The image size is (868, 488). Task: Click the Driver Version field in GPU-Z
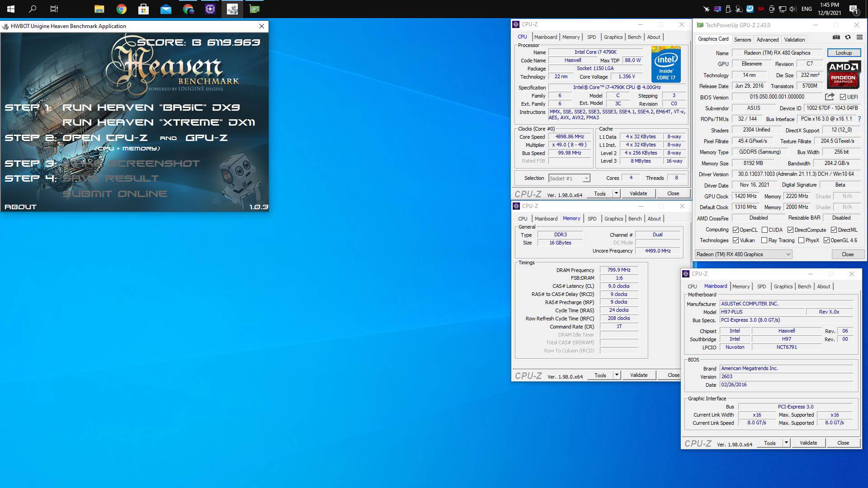pos(796,174)
